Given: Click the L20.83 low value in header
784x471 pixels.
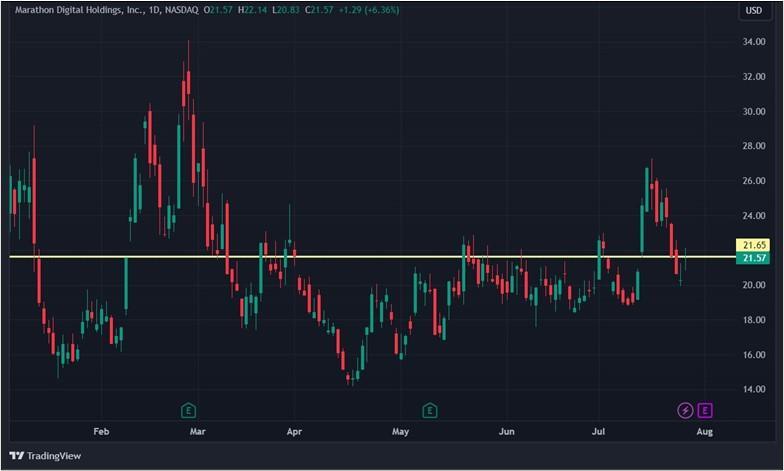Looking at the screenshot, I should (286, 10).
